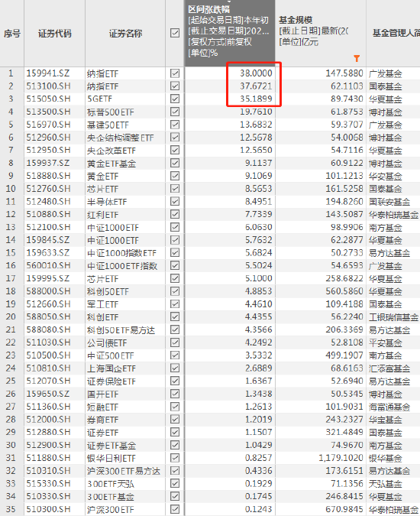This screenshot has width=420, height=516.
Task: Toggle checkbox for 沪深300ETF row 35
Action: click(x=175, y=509)
